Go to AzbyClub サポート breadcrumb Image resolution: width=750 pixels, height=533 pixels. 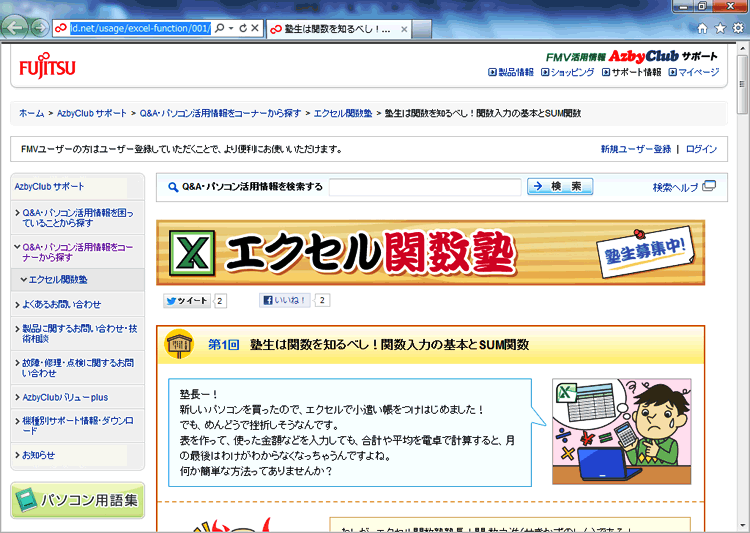pyautogui.click(x=92, y=113)
